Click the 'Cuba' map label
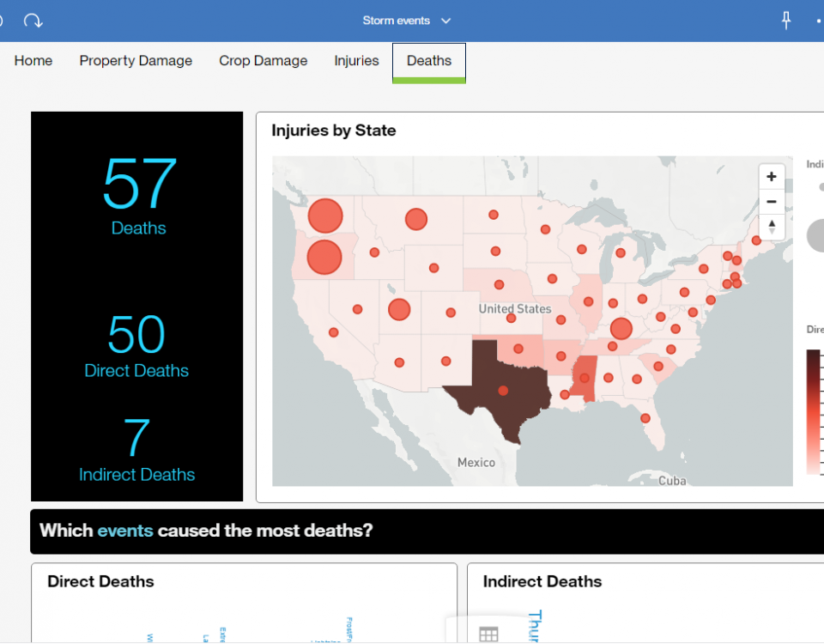The width and height of the screenshot is (824, 644). pyautogui.click(x=672, y=481)
